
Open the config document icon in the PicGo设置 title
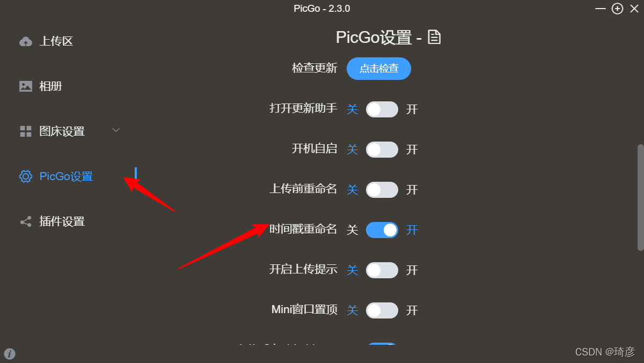[434, 37]
